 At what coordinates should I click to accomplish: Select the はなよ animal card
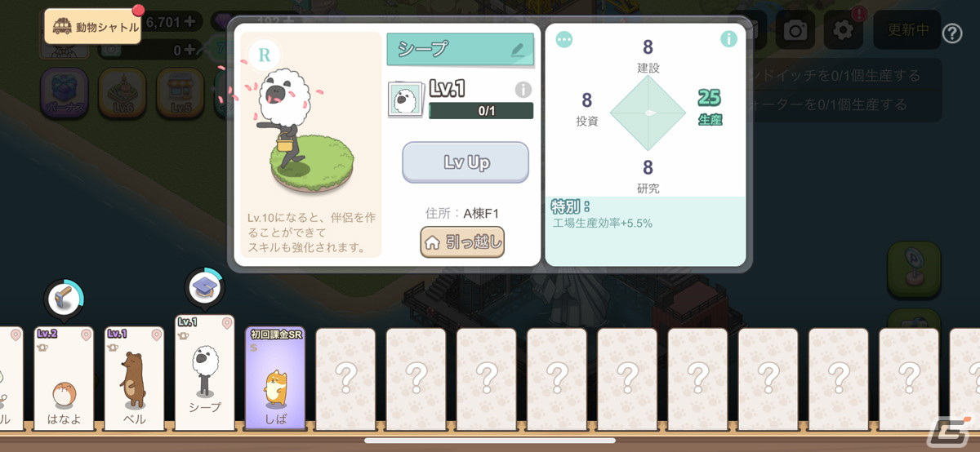[x=64, y=378]
